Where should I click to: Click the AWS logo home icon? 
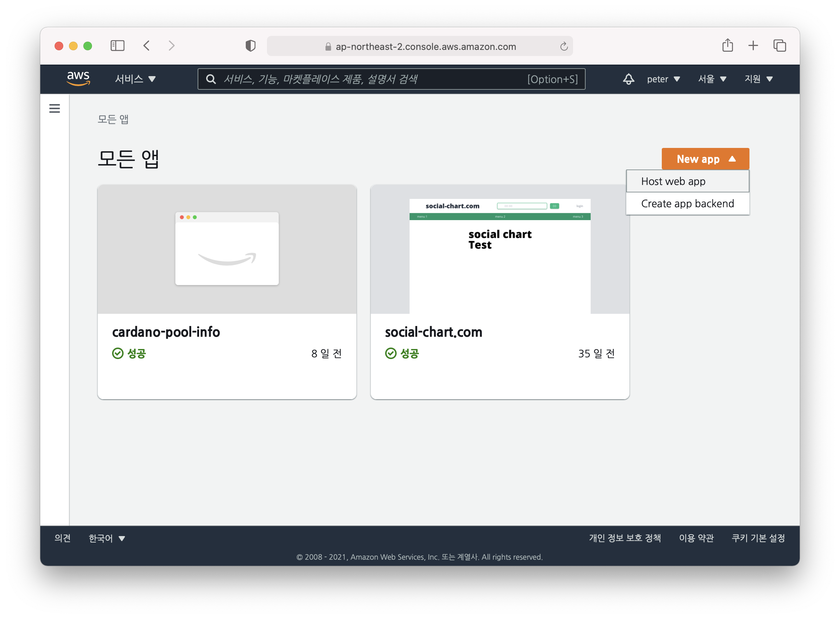click(x=78, y=79)
